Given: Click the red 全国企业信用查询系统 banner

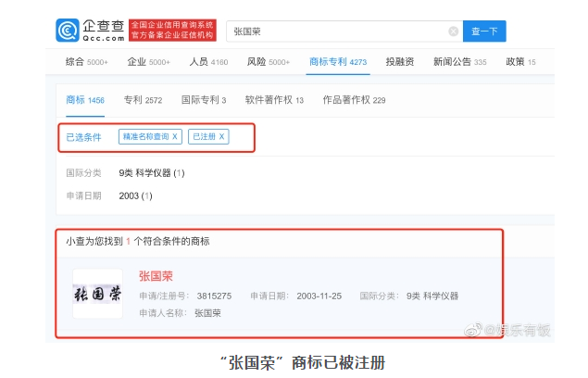Looking at the screenshot, I should 172,30.
